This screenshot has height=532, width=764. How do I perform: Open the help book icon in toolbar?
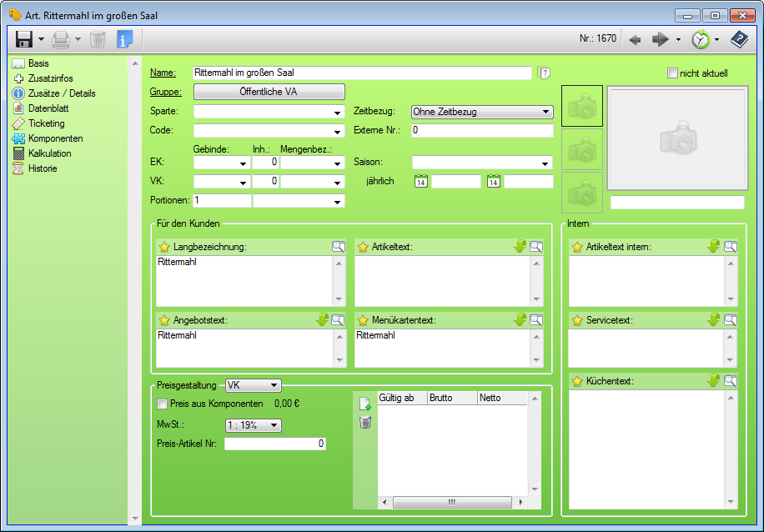click(x=738, y=39)
